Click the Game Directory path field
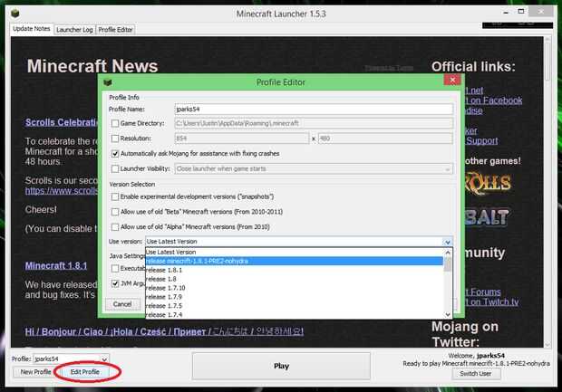The width and height of the screenshot is (562, 392). tap(314, 123)
